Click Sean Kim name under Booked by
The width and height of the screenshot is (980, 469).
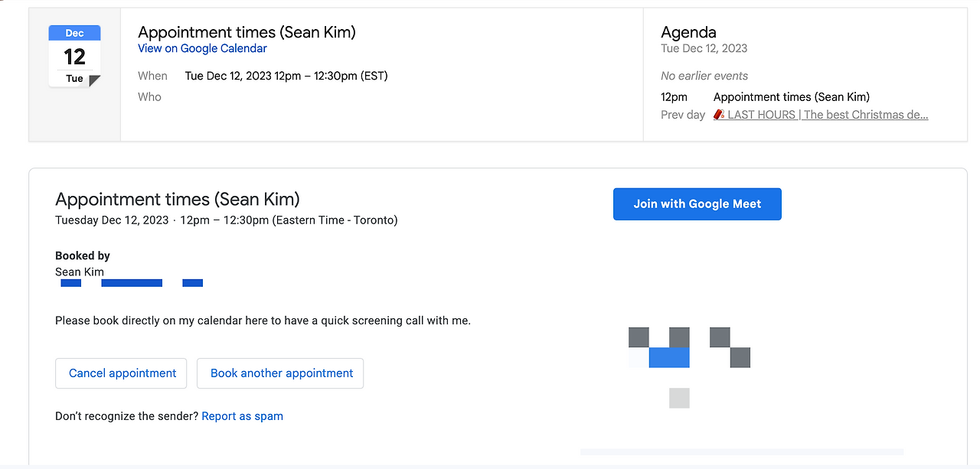click(x=80, y=272)
